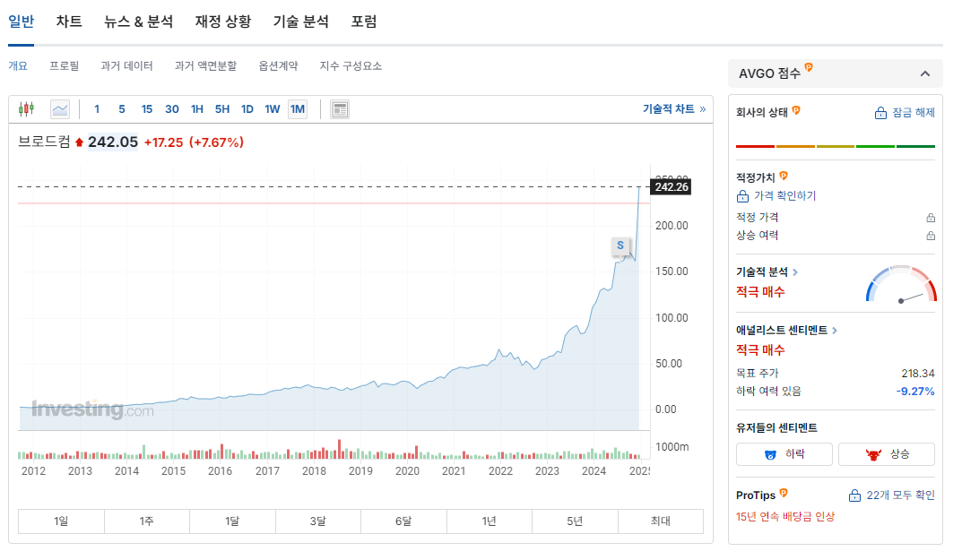Click lock icon on 상승 여력 row
The height and width of the screenshot is (560, 962).
[931, 236]
